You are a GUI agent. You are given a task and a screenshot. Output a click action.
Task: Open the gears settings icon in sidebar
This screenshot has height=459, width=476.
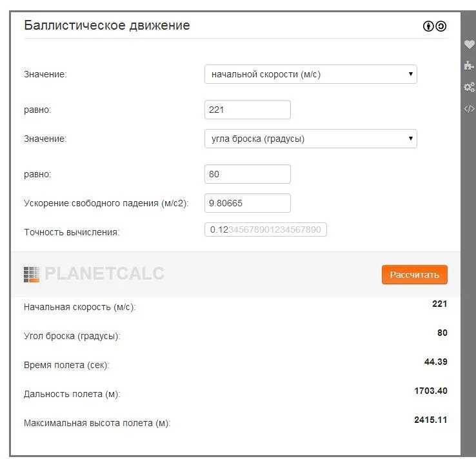pyautogui.click(x=469, y=88)
